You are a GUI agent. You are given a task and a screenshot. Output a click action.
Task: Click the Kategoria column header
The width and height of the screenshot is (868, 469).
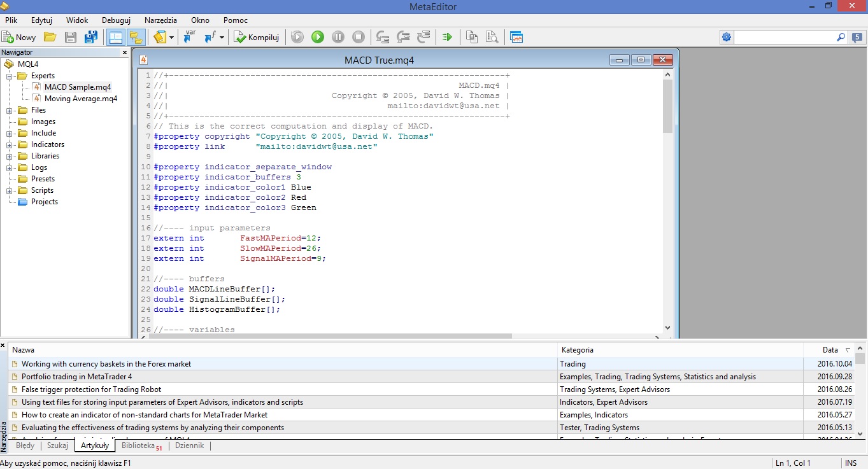pyautogui.click(x=679, y=350)
